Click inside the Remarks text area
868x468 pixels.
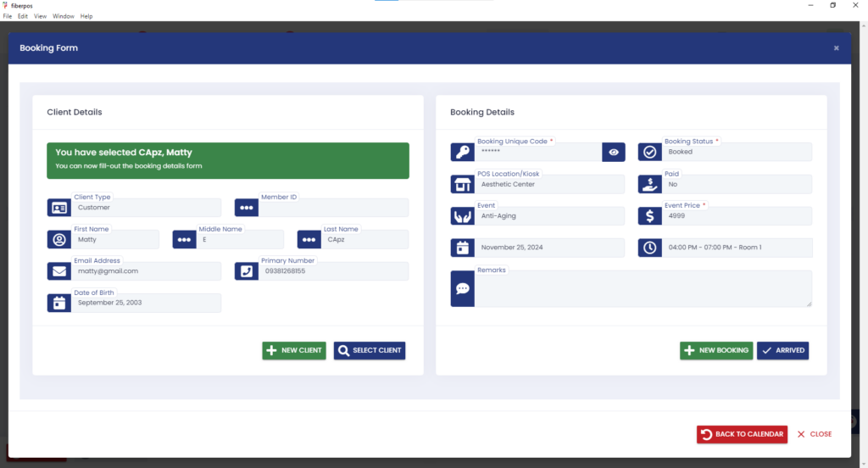pos(643,288)
